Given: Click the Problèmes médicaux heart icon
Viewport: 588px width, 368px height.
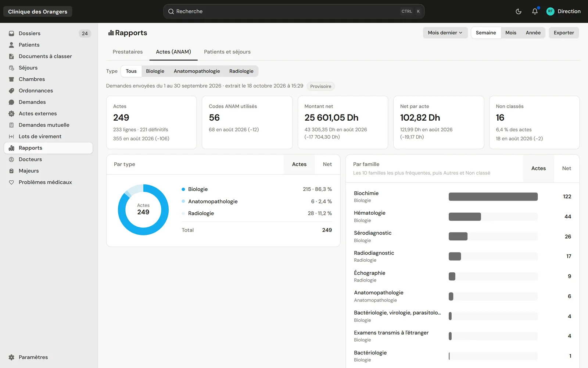Looking at the screenshot, I should 11,182.
